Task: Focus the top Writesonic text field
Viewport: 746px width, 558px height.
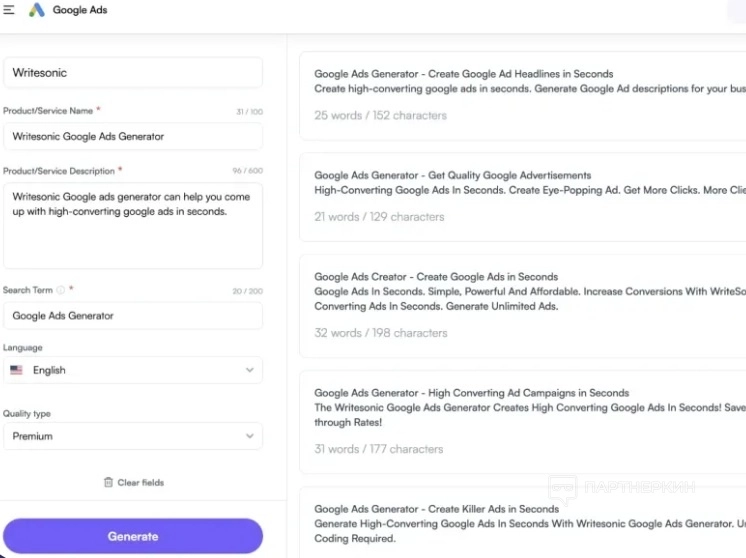Action: pos(132,72)
